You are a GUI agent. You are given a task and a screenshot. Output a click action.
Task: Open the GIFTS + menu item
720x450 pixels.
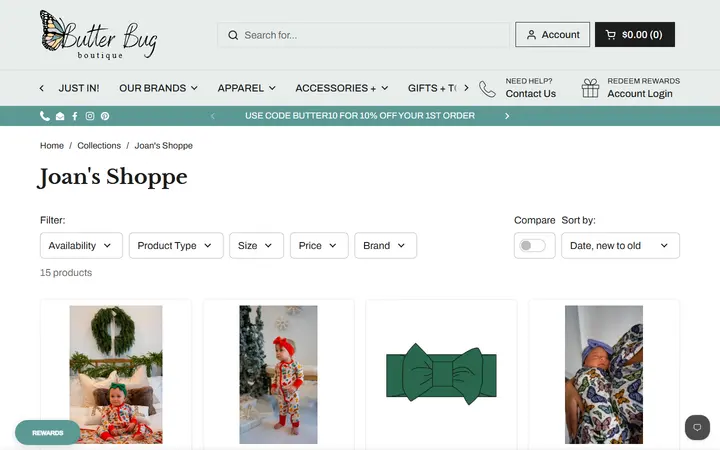click(x=432, y=88)
